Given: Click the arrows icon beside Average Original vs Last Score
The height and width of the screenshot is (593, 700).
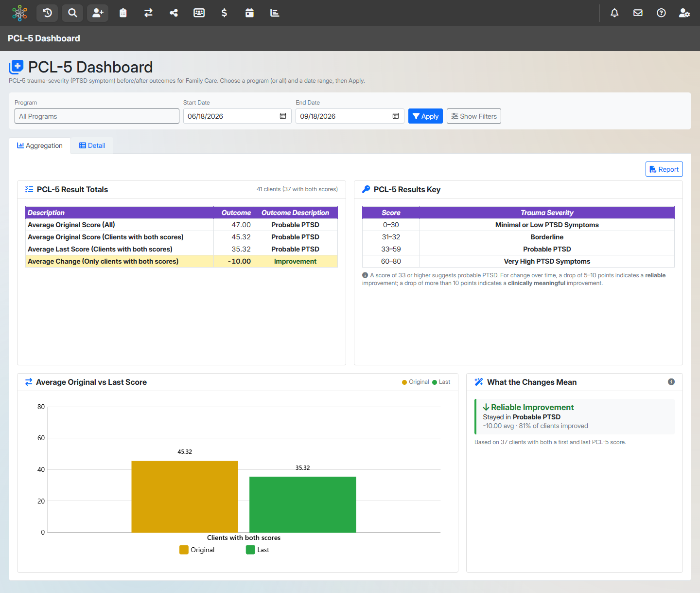Looking at the screenshot, I should point(29,382).
